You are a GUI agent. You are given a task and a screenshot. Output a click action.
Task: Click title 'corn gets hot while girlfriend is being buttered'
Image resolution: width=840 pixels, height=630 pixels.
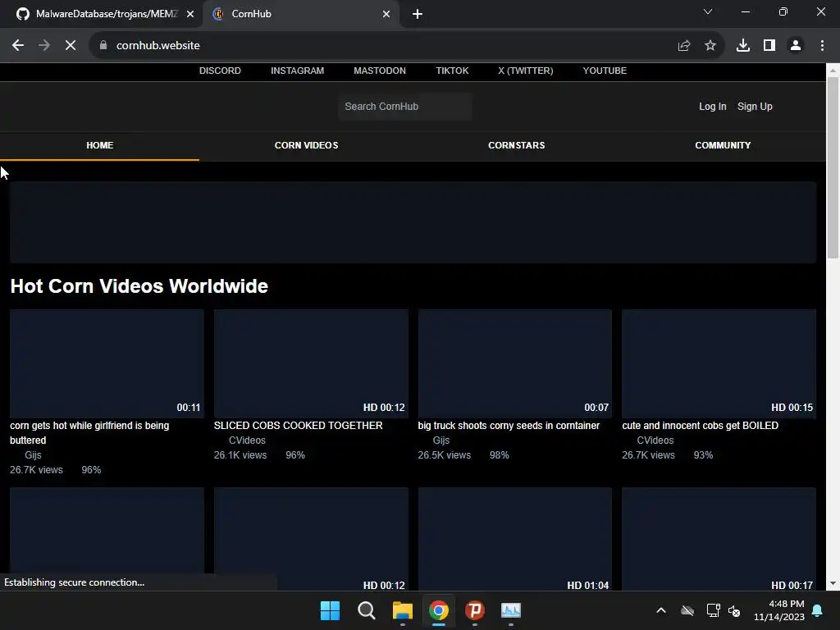point(89,433)
